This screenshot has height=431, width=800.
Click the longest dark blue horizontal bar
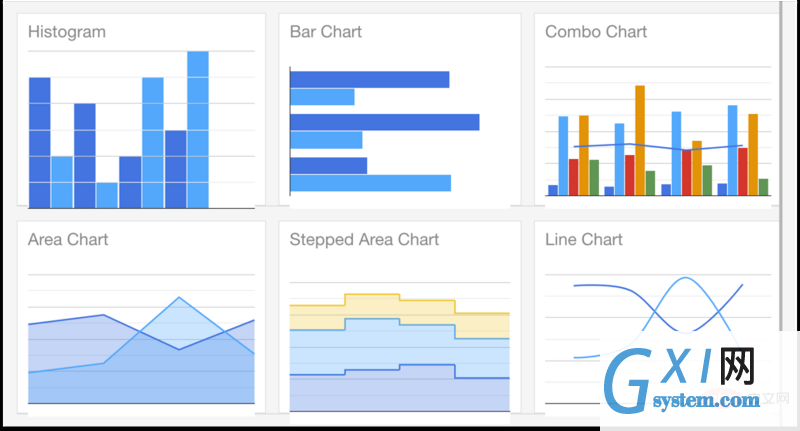(384, 123)
